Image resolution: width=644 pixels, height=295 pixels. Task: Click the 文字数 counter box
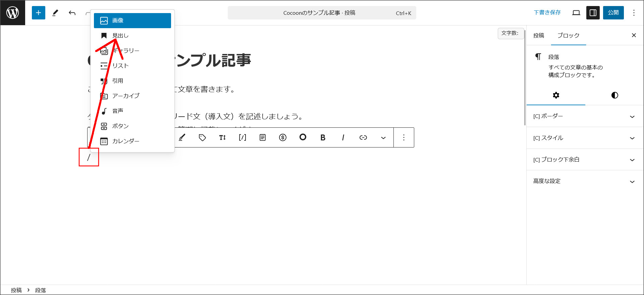pos(511,33)
